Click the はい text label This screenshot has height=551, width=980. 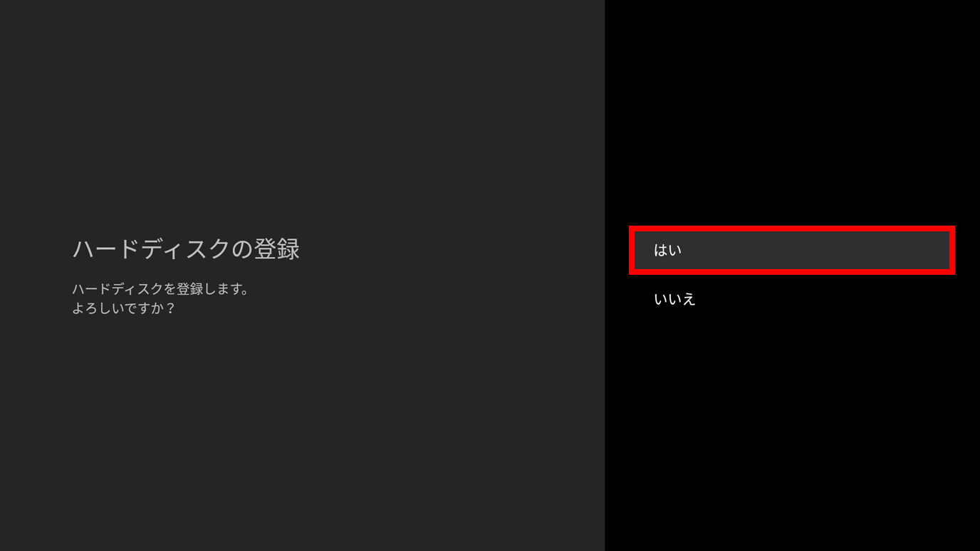click(x=667, y=250)
